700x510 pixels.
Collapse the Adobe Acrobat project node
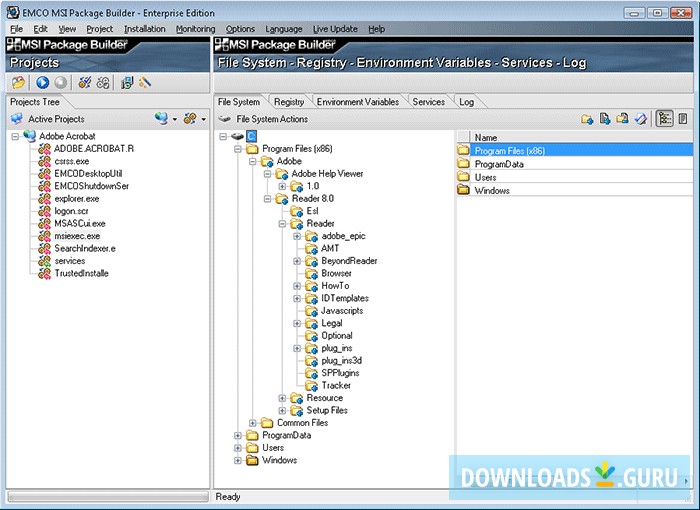(15, 137)
